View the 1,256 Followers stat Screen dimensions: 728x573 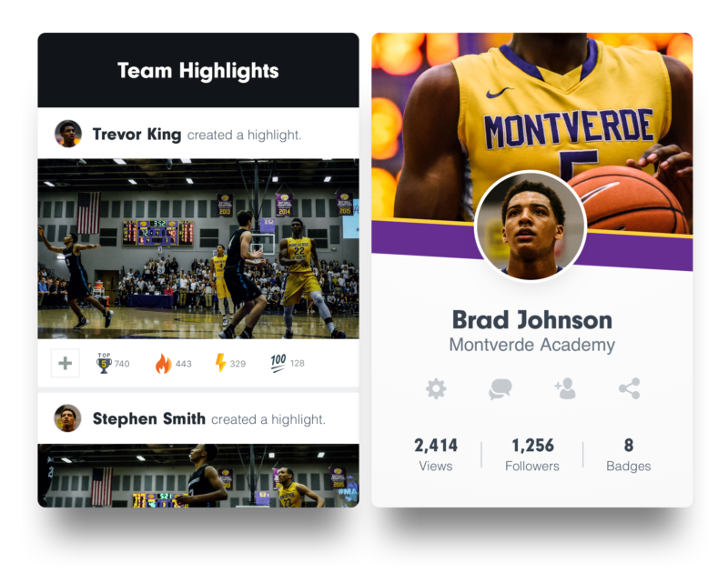[x=532, y=455]
